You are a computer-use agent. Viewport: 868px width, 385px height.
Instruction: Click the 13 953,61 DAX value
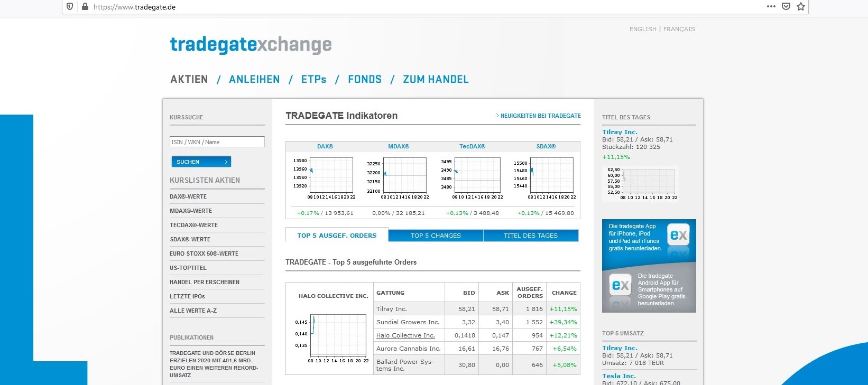click(x=339, y=213)
